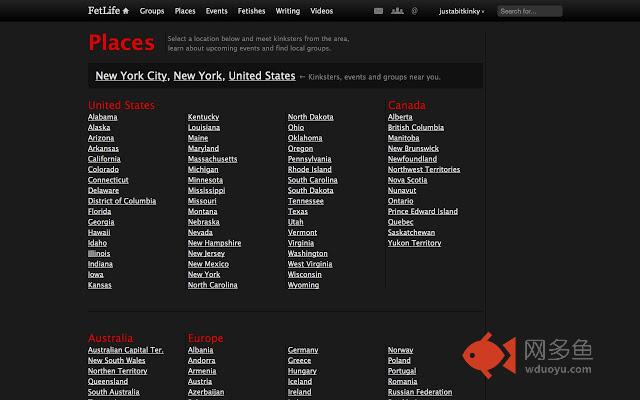Viewport: 640px width, 400px height.
Task: Open the Videos menu item
Action: (322, 11)
